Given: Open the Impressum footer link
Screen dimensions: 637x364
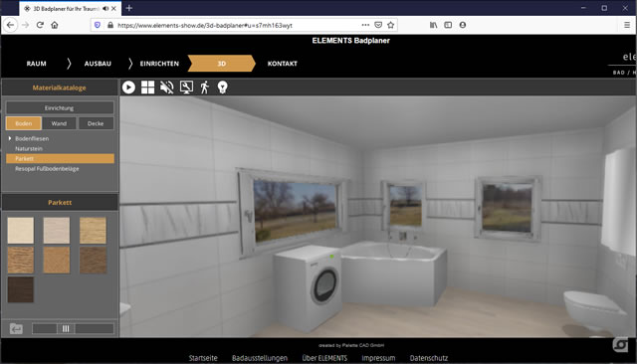Looking at the screenshot, I should (x=378, y=358).
